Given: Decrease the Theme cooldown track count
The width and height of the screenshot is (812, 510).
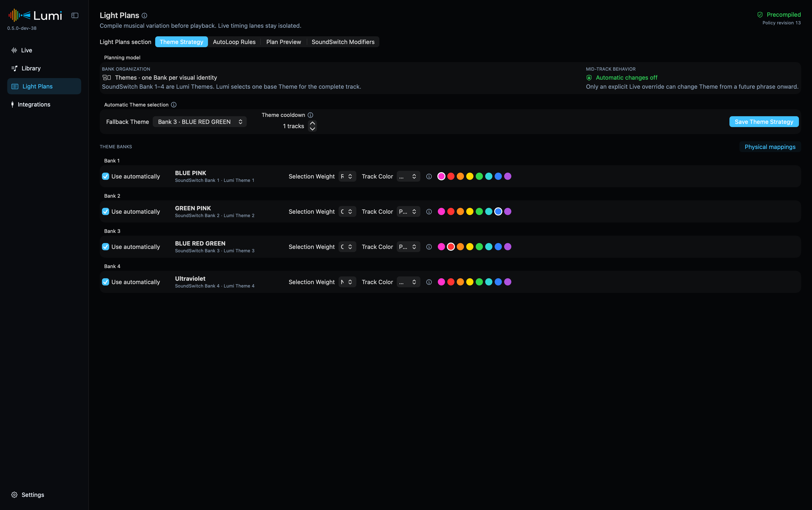Looking at the screenshot, I should coord(312,129).
